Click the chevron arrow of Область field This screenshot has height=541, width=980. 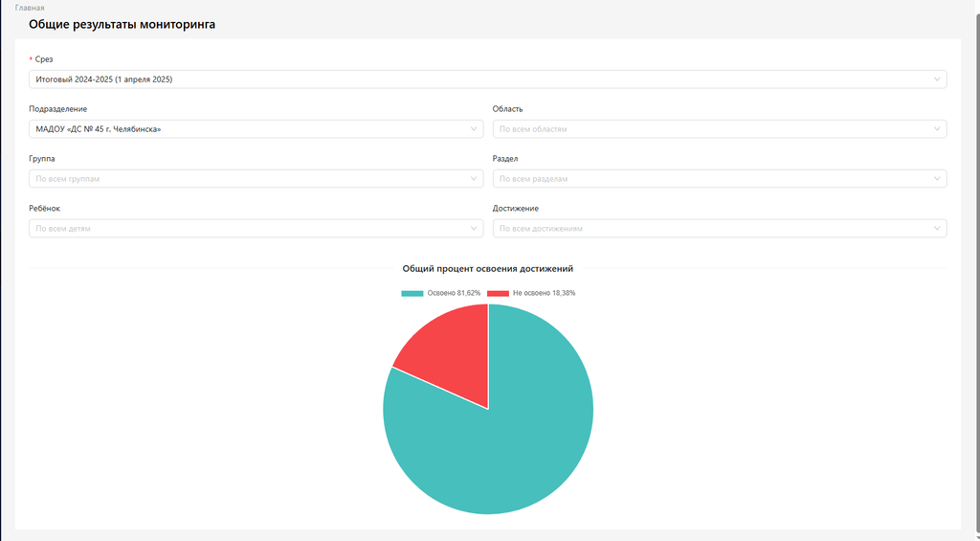coord(937,128)
